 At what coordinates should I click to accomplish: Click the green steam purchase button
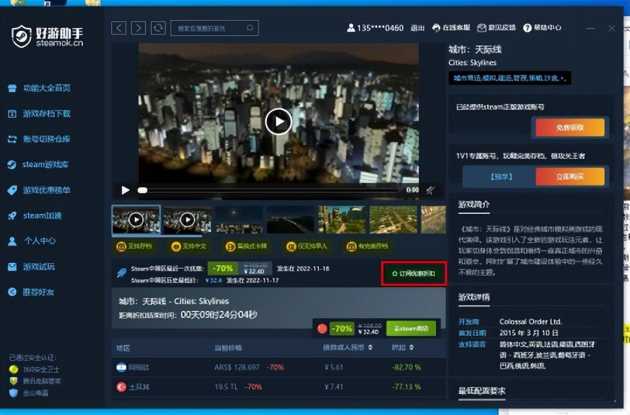click(411, 329)
